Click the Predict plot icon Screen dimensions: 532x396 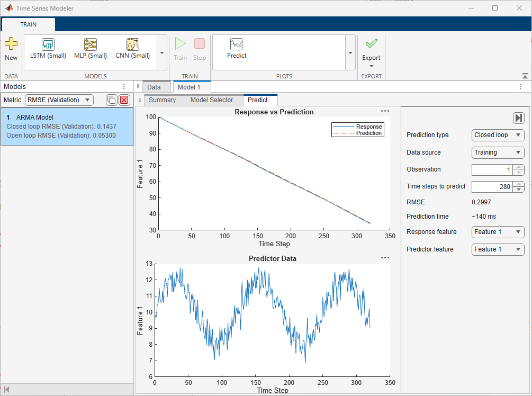pyautogui.click(x=237, y=44)
